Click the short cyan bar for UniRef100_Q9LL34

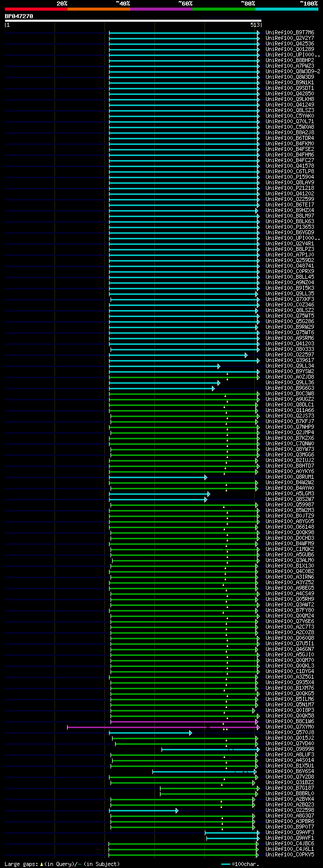point(165,366)
